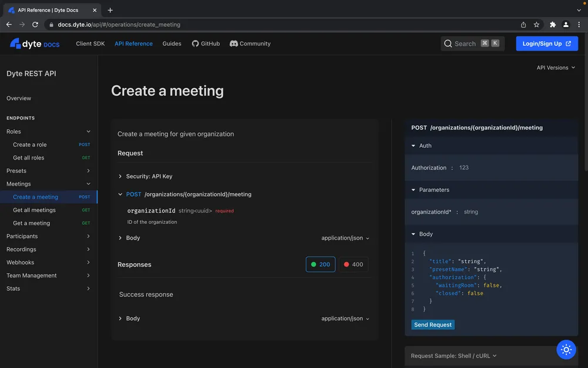Click the browser forward arrow
The image size is (588, 368).
pos(22,24)
